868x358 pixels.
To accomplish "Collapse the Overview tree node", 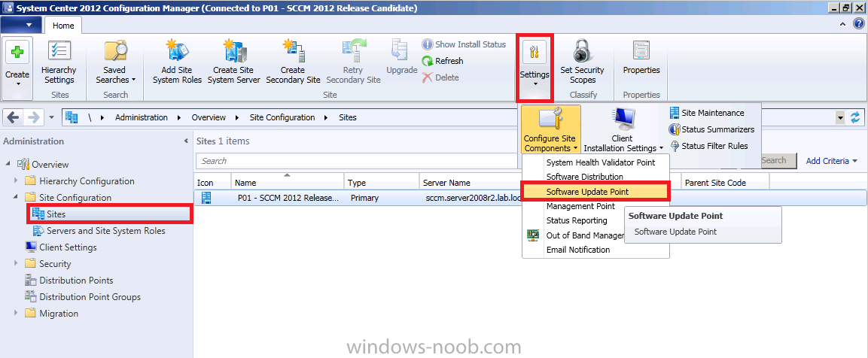I will pos(8,165).
